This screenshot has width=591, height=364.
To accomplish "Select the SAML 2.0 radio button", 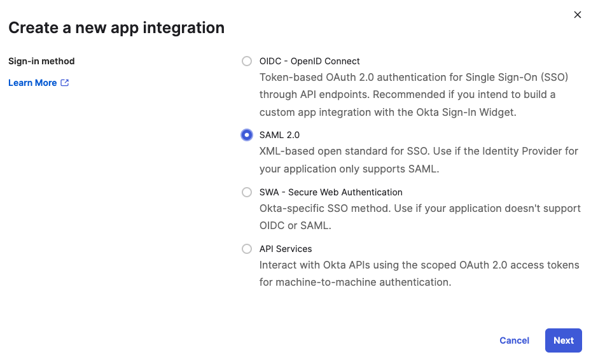I will click(x=247, y=135).
